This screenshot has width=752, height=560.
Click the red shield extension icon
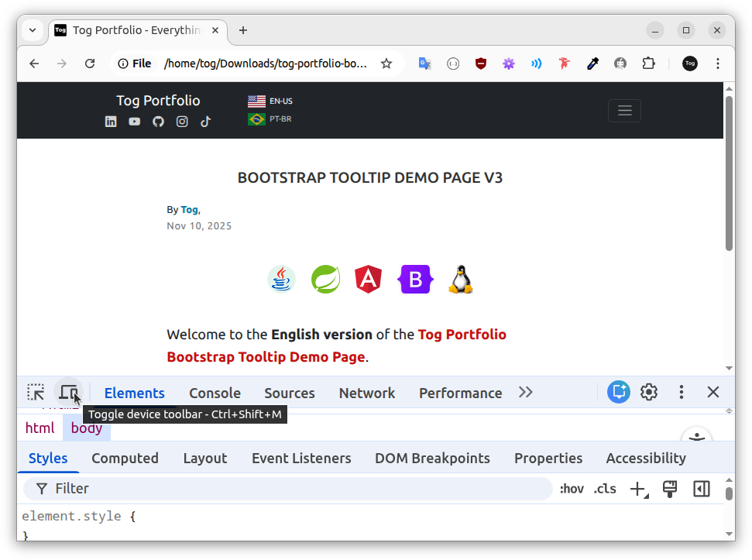point(480,64)
